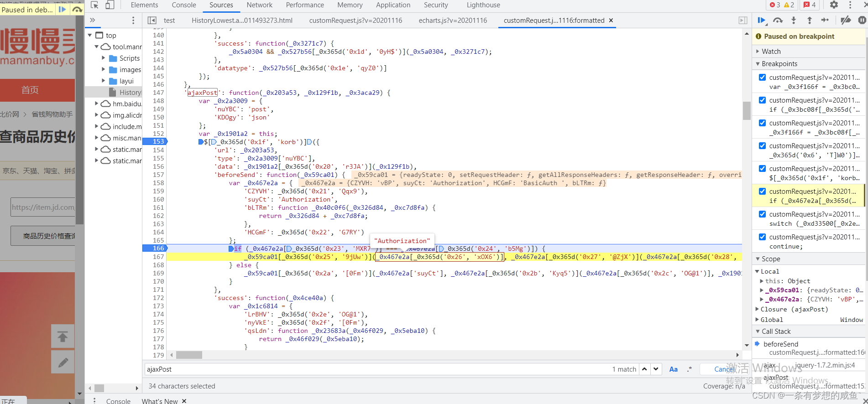Toggle device toolbar emulation
The height and width of the screenshot is (404, 868).
click(110, 5)
